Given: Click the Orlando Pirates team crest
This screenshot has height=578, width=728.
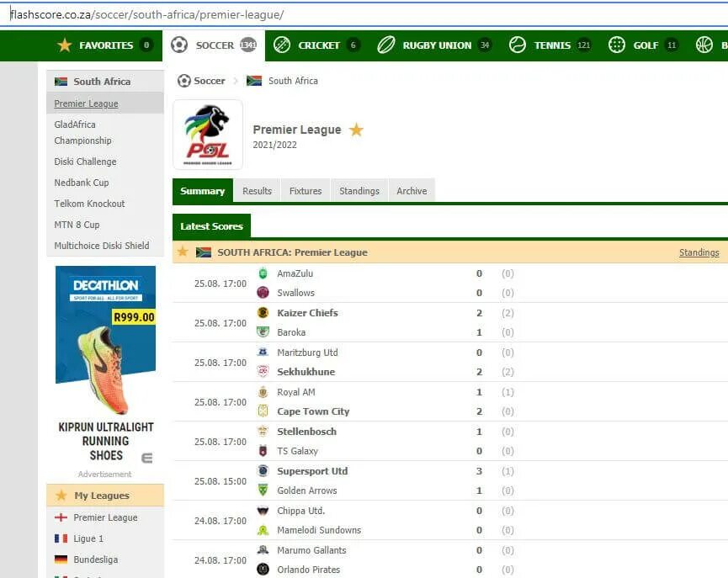Looking at the screenshot, I should click(263, 570).
